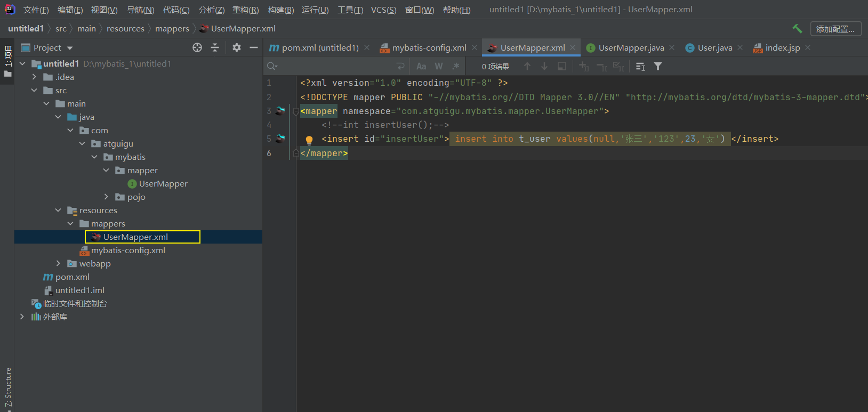Click the yellow intention light bulb
The height and width of the screenshot is (412, 868).
[x=309, y=140]
